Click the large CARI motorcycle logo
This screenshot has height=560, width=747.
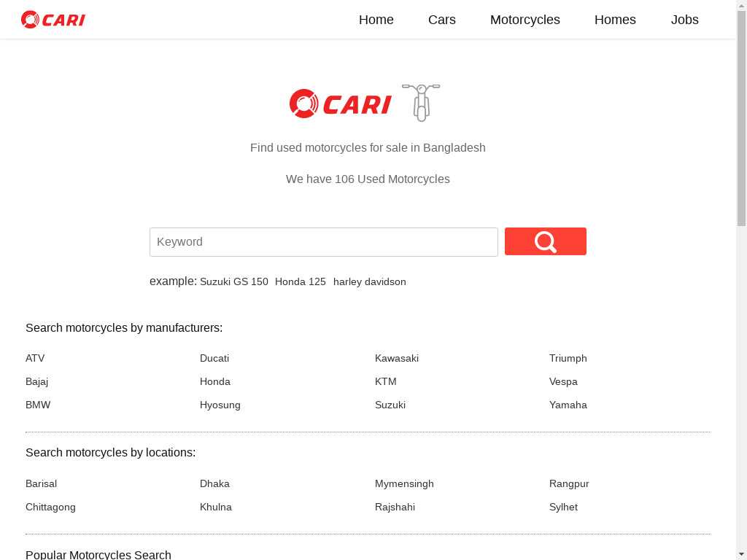pos(365,103)
